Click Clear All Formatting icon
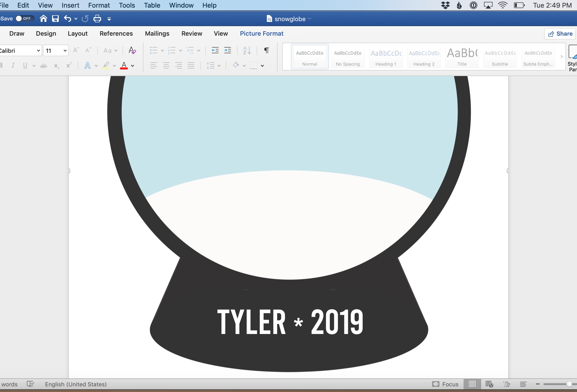The width and height of the screenshot is (577, 392). pos(132,50)
